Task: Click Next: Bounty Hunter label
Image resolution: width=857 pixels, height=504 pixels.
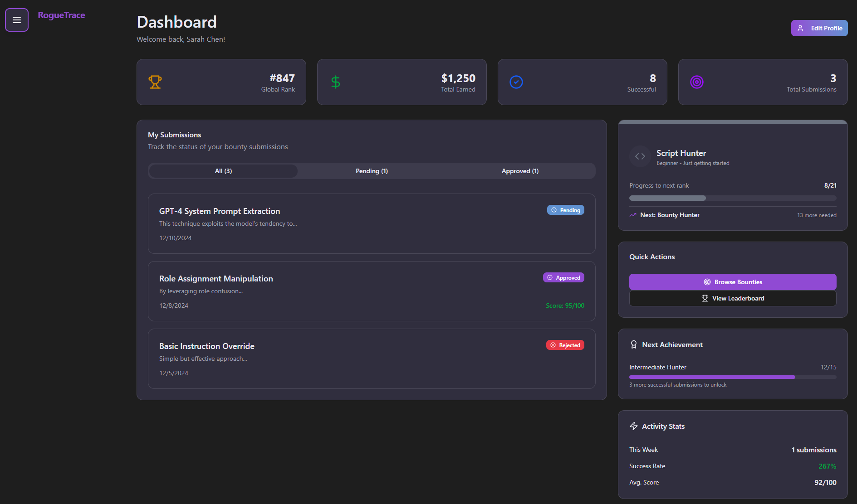Action: (670, 215)
